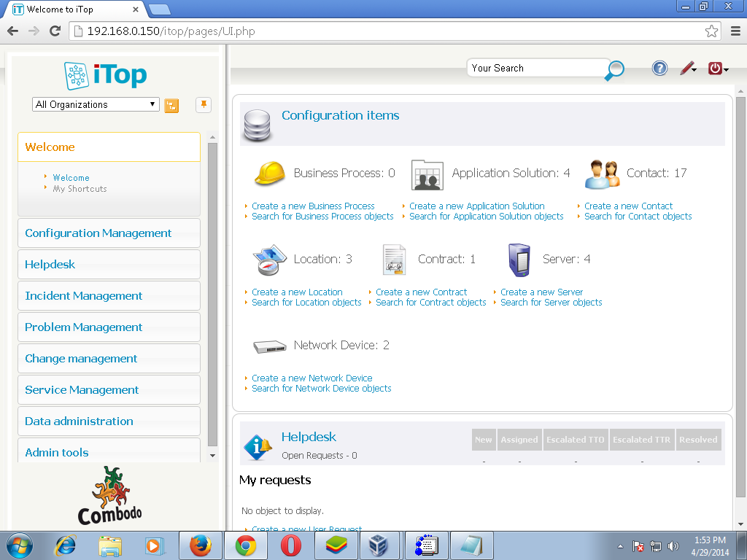Open the Firefox browser from the taskbar
Screen dimensions: 747x560
(x=201, y=545)
